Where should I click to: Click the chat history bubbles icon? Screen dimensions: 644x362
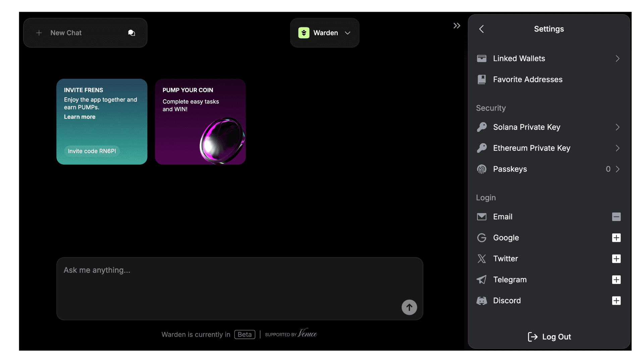[x=131, y=33]
